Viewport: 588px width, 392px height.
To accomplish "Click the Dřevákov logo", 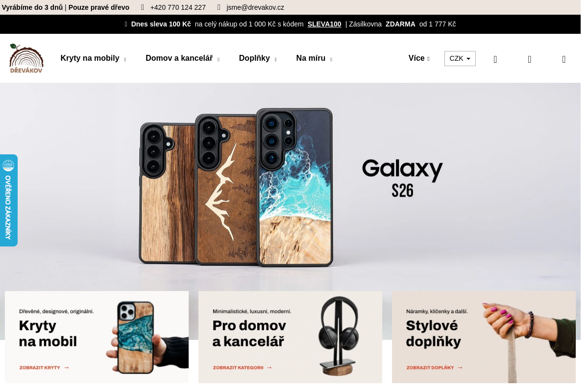I will coord(26,58).
